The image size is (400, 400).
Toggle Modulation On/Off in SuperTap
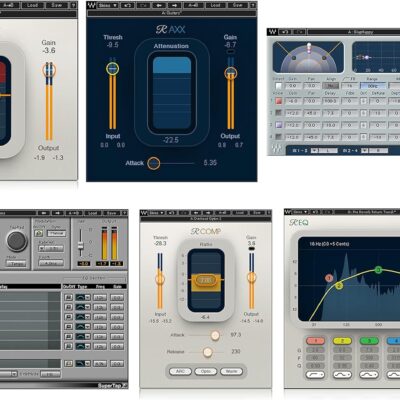[x=39, y=233]
